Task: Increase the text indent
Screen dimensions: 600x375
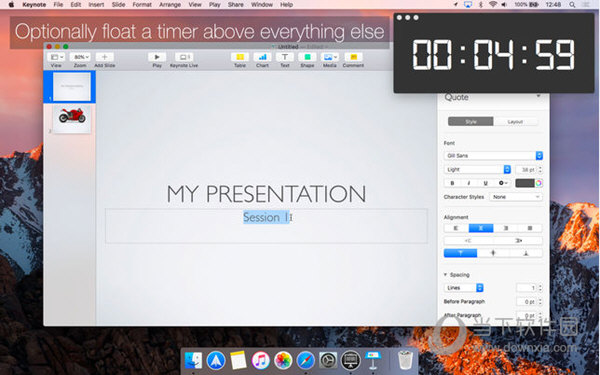Action: [x=518, y=241]
